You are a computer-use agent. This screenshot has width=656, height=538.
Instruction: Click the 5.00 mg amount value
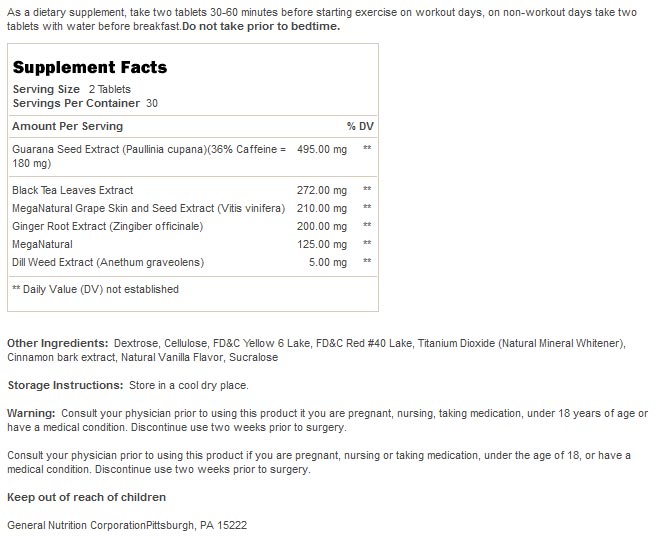[x=329, y=262]
